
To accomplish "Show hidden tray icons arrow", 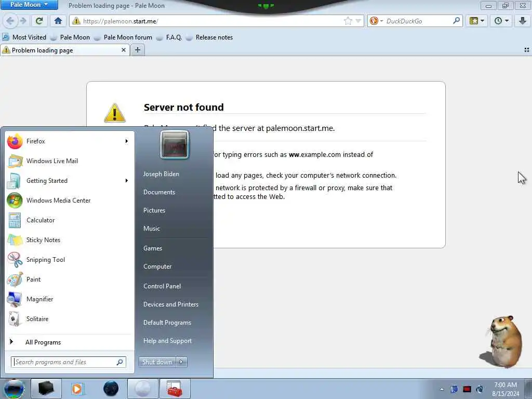I will (442, 390).
